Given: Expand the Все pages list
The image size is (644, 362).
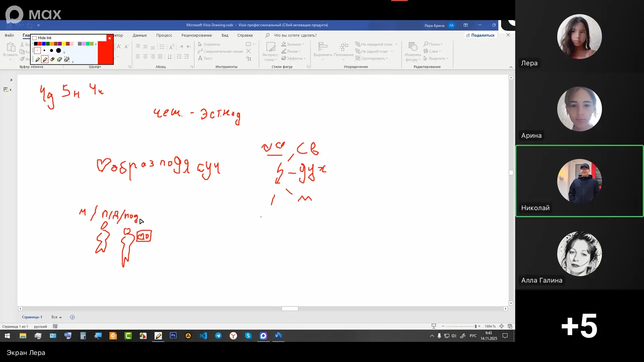Looking at the screenshot, I should pos(56,317).
